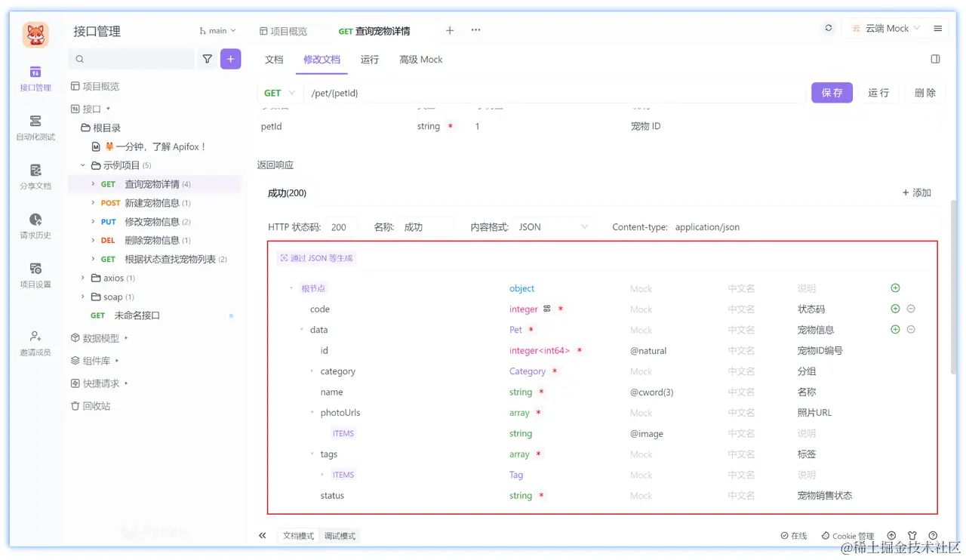The image size is (966, 560).
Task: Switch to the 修改文档 tab
Action: pyautogui.click(x=322, y=60)
